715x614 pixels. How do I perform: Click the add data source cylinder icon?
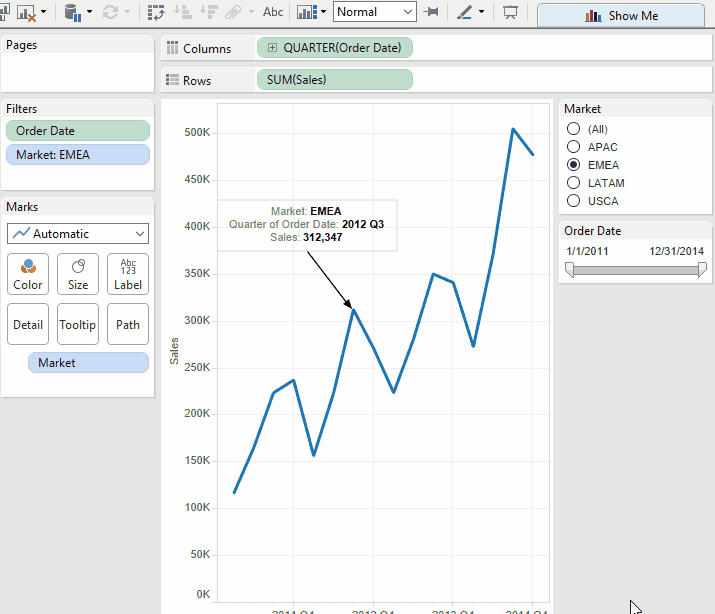click(72, 13)
